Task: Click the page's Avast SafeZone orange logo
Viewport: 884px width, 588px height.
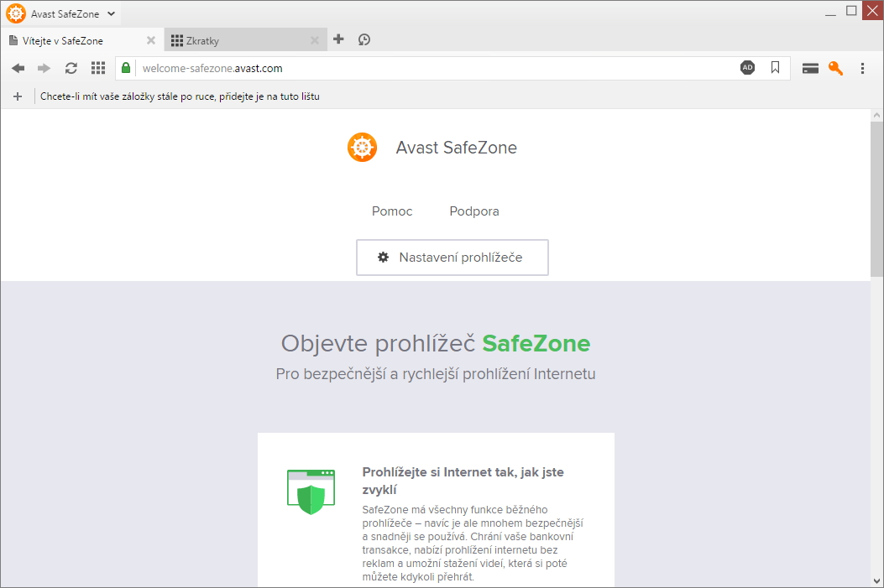Action: pyautogui.click(x=362, y=147)
